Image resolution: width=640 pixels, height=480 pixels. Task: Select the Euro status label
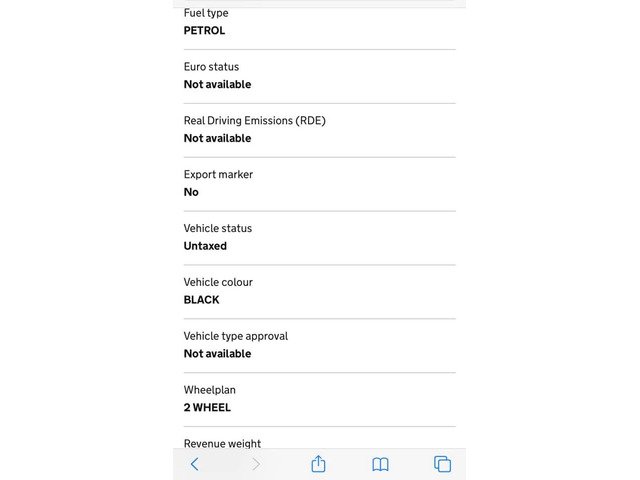pyautogui.click(x=211, y=67)
